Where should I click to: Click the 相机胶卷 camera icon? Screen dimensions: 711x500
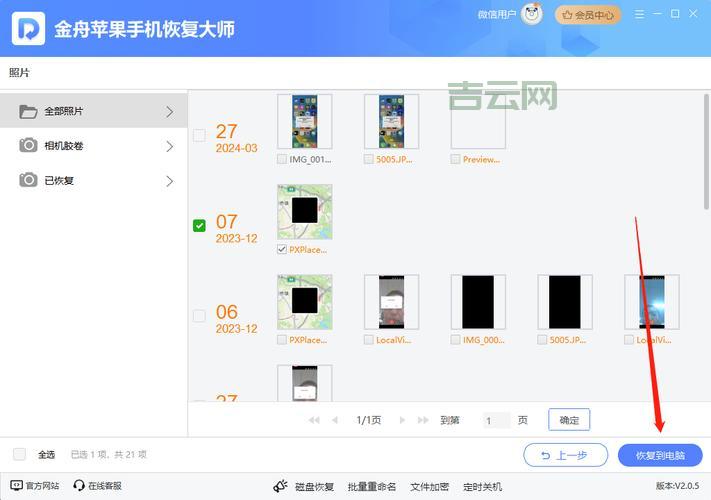[x=28, y=146]
